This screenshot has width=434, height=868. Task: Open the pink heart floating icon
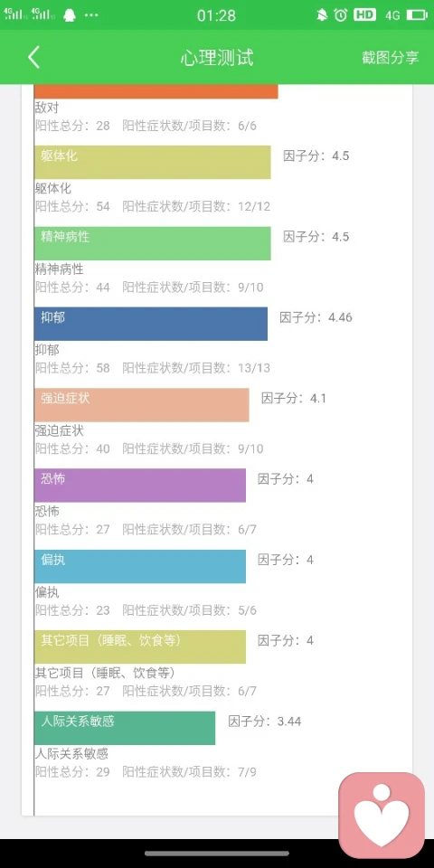(x=382, y=815)
